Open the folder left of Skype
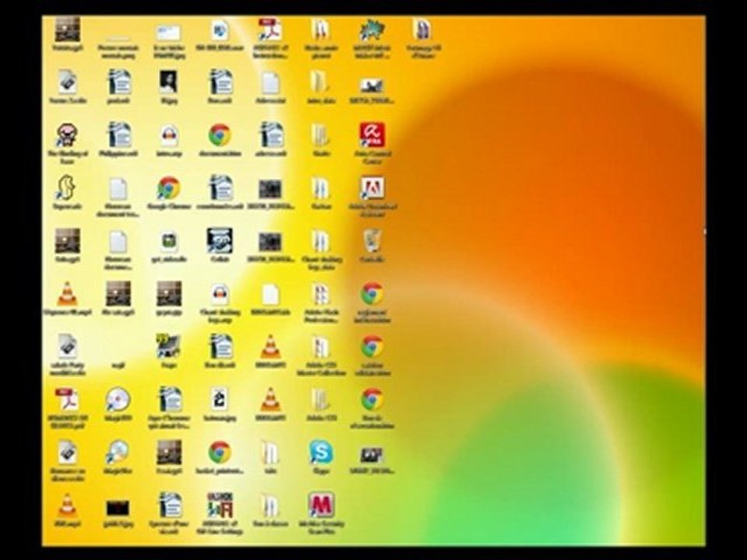The height and width of the screenshot is (560, 747). coord(270,453)
